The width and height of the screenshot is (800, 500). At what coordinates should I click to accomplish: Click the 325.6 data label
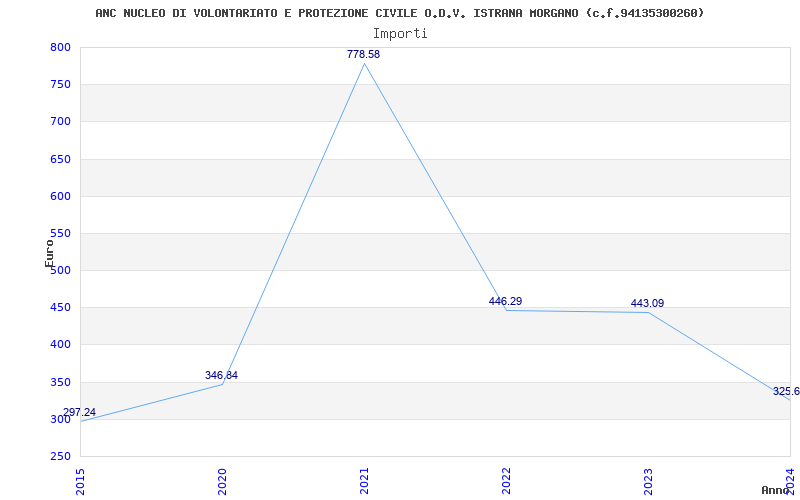tap(786, 391)
